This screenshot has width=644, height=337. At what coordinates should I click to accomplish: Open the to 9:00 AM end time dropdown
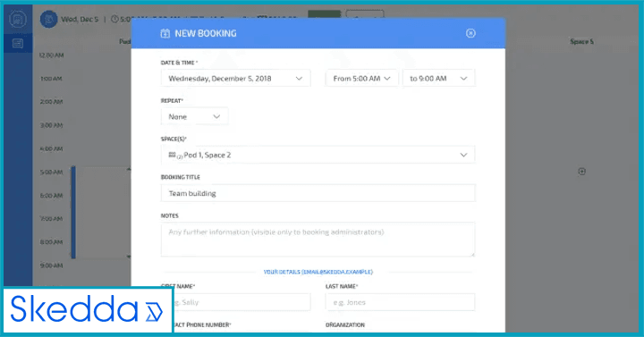438,79
